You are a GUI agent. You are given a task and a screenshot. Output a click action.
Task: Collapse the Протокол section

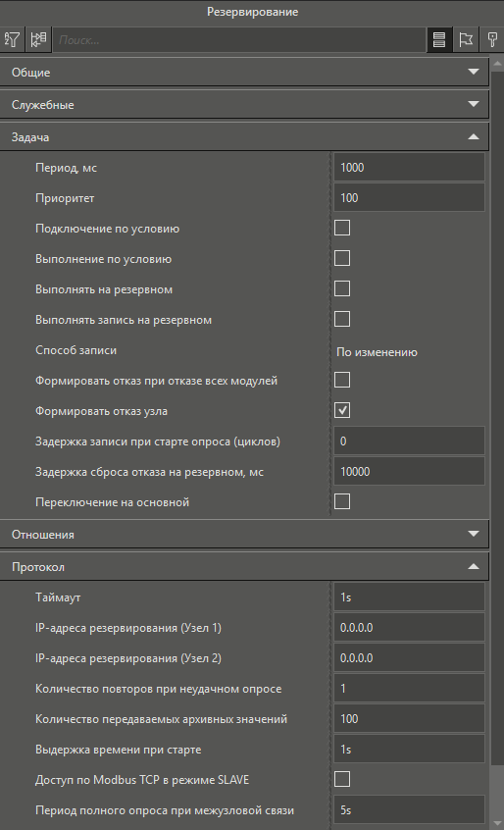(244, 566)
